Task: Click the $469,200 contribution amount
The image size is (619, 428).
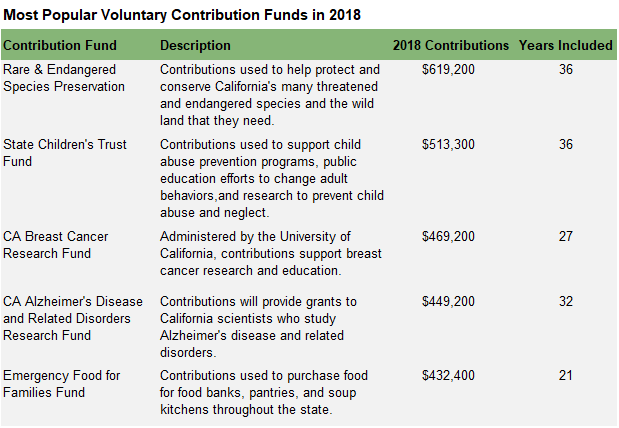Action: click(x=449, y=237)
